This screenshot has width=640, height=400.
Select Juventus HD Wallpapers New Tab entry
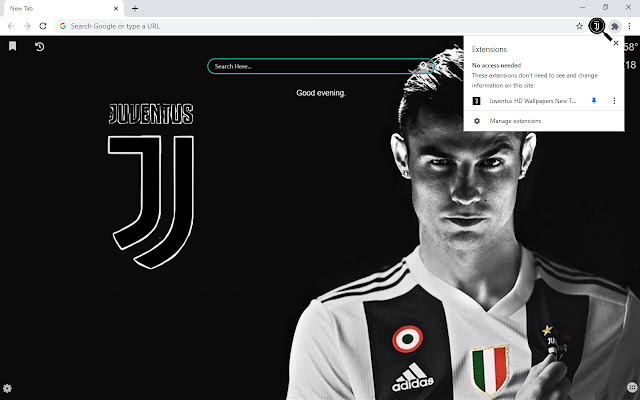(533, 101)
